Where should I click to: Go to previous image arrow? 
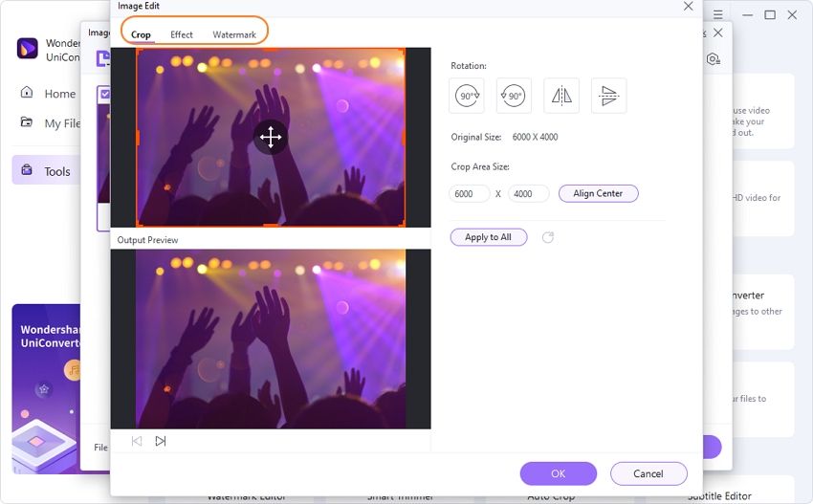click(x=137, y=441)
